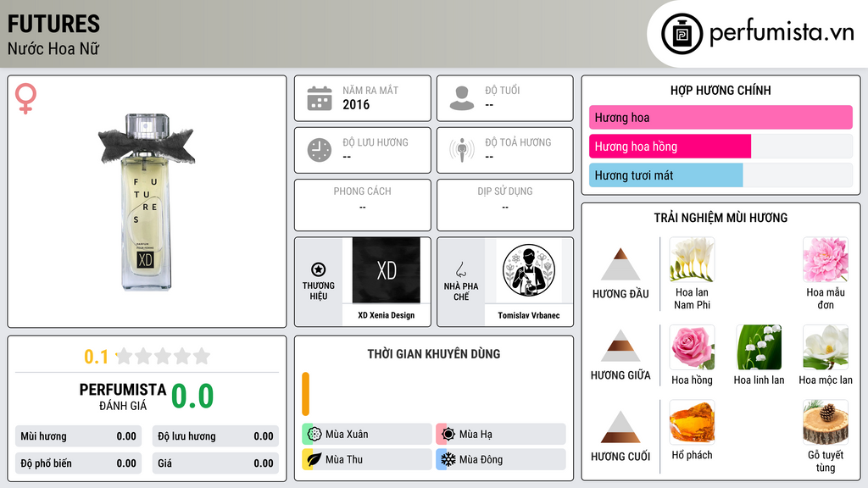The height and width of the screenshot is (488, 868).
Task: Click the Hương cuối pyramid icon
Action: tap(620, 427)
